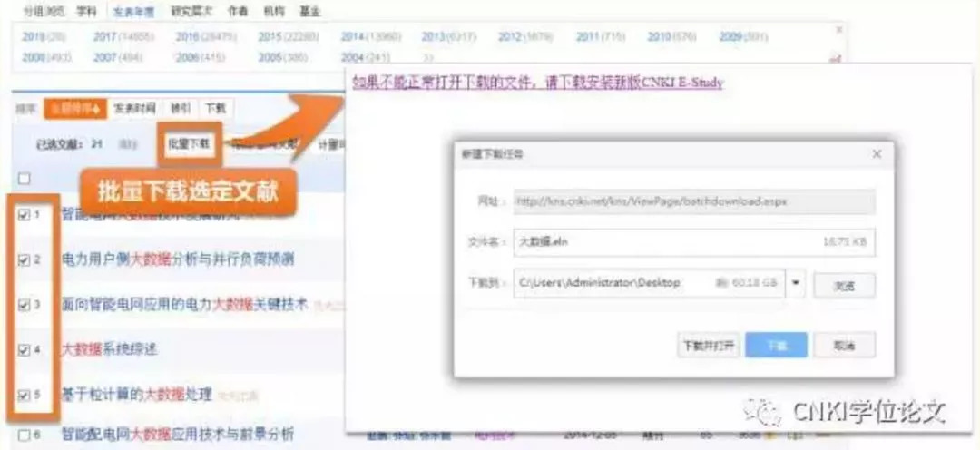This screenshot has height=450, width=980.
Task: Uncheck the checkbox for result 4
Action: [24, 349]
